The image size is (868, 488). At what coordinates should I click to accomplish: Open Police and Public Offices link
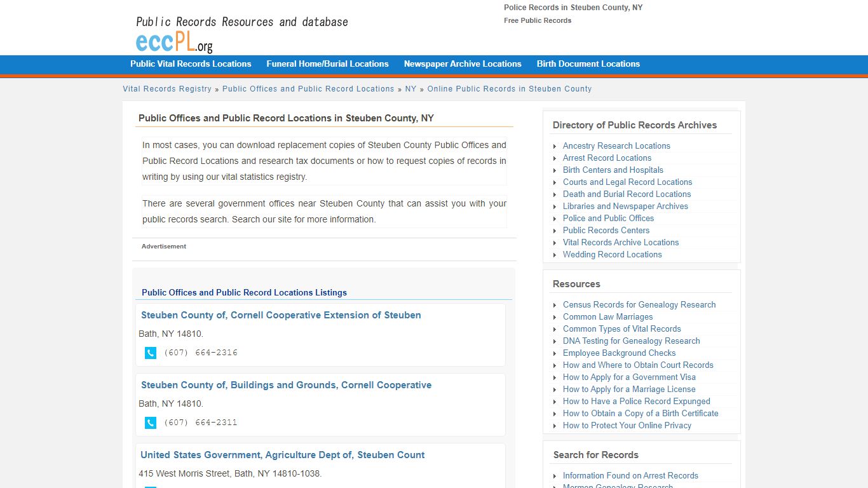(608, 219)
